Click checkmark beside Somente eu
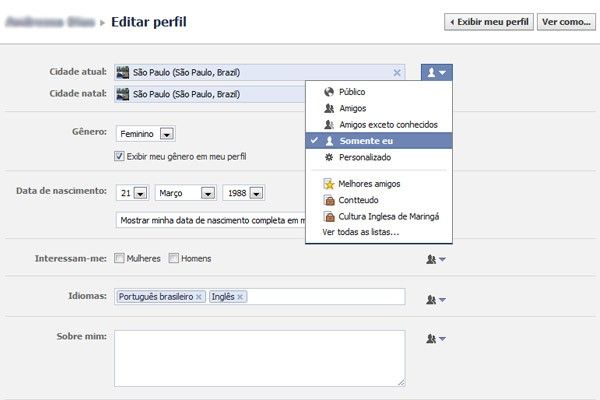This screenshot has height=400, width=600. click(314, 140)
